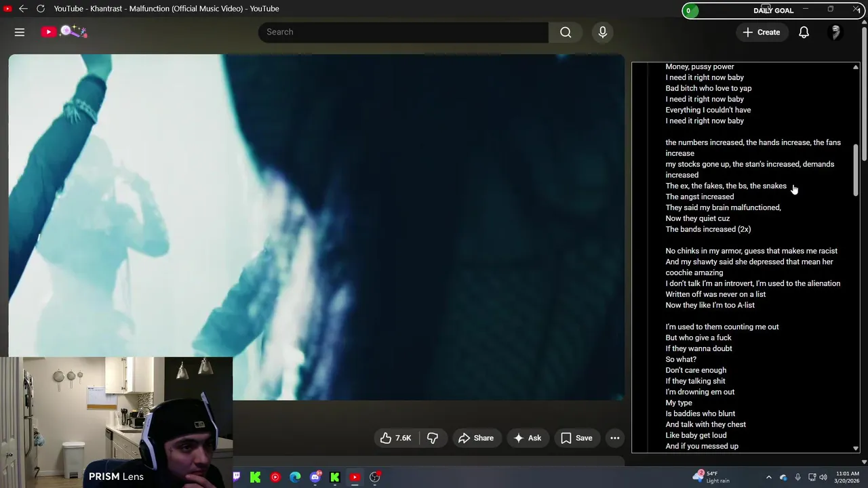
Task: Click the Ask button
Action: tap(527, 438)
